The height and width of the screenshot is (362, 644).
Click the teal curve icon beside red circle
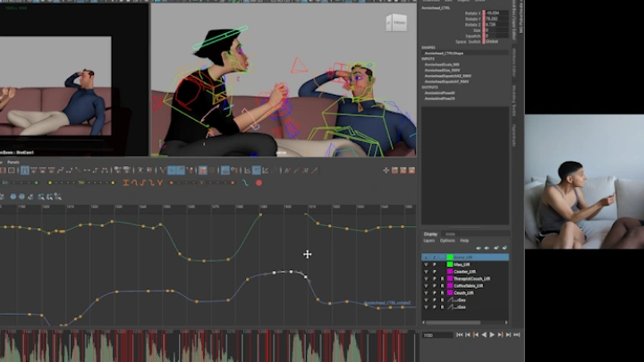coord(245,183)
